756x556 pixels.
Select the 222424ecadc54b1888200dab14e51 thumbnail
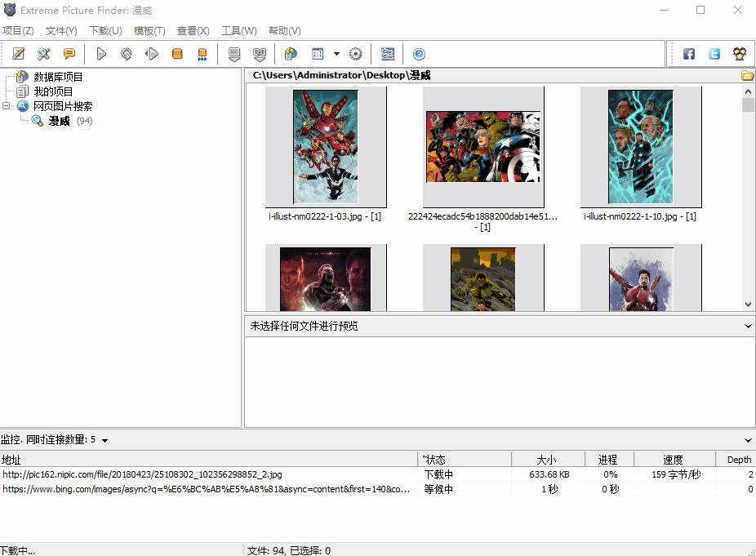pos(483,147)
